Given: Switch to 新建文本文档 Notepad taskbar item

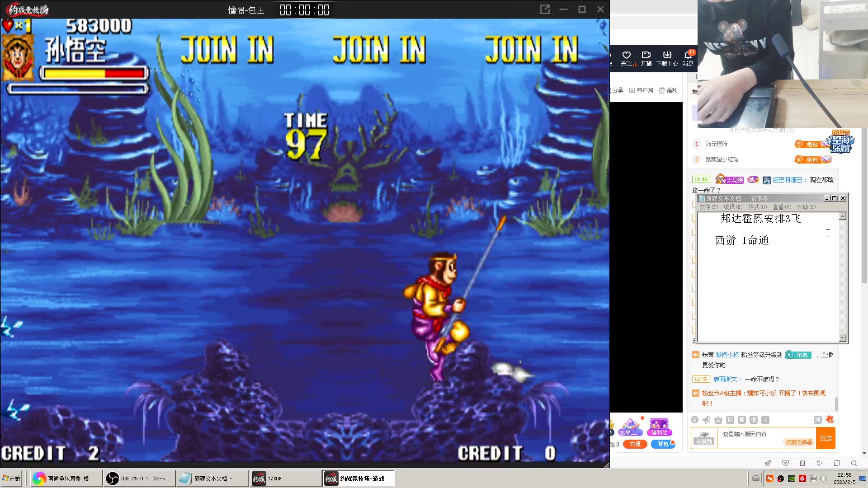Looking at the screenshot, I should click(x=213, y=479).
